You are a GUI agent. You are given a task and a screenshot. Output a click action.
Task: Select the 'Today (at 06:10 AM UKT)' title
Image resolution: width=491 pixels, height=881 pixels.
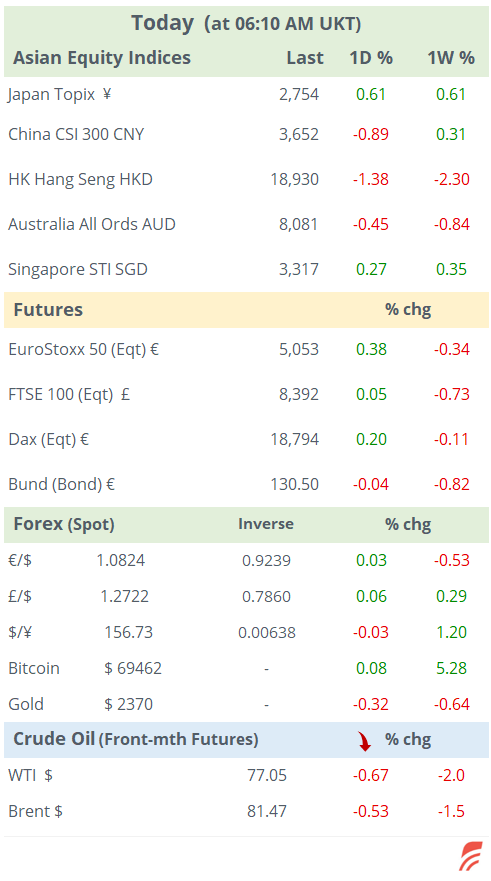246,24
